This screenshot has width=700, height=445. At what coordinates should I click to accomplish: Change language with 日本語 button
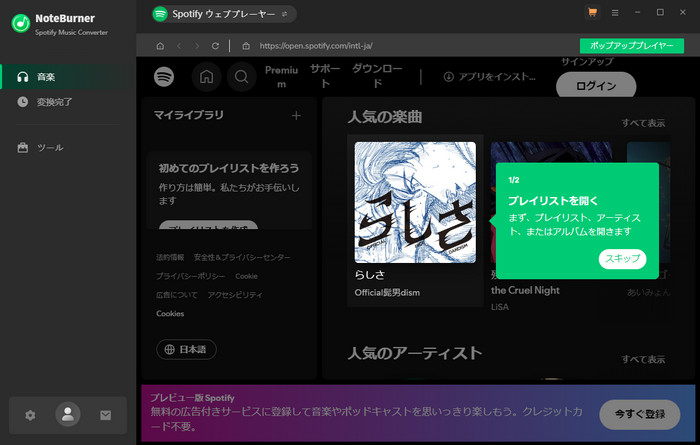tap(186, 349)
